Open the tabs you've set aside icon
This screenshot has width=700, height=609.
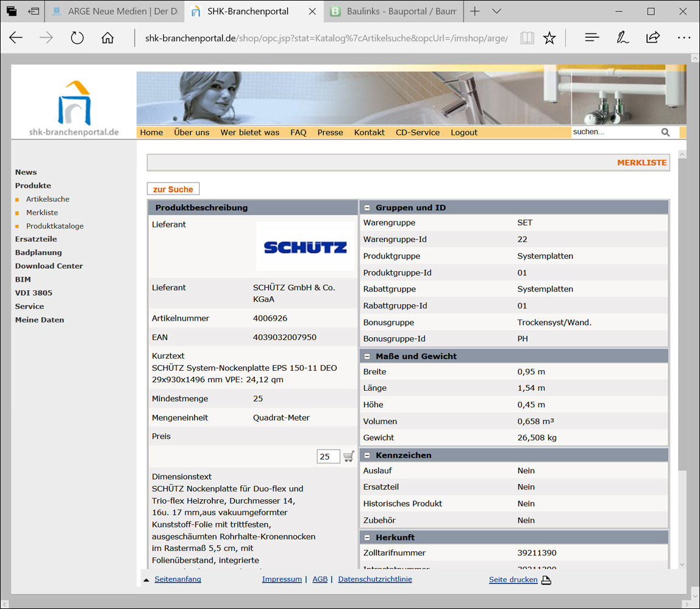[x=12, y=11]
